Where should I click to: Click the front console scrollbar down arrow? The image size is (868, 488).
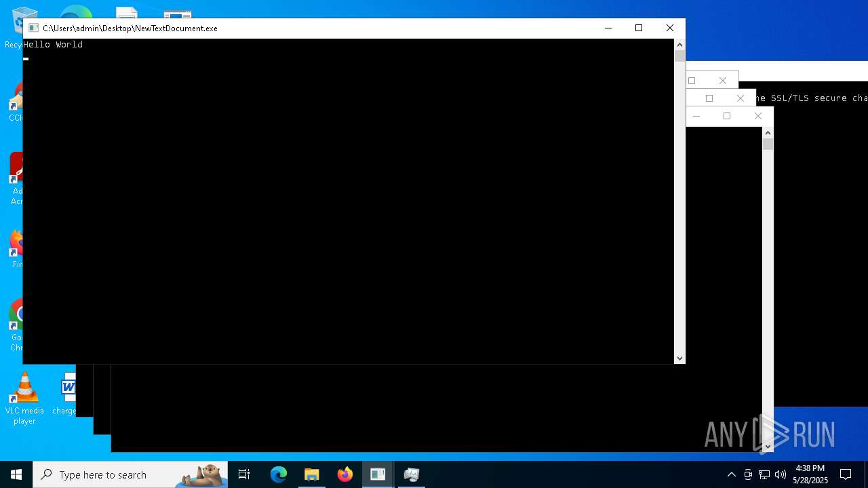[x=679, y=359]
